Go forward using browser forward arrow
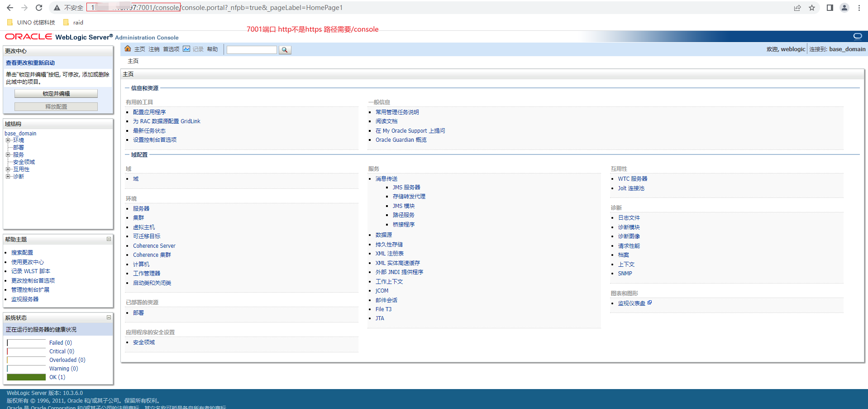Image resolution: width=868 pixels, height=409 pixels. (24, 8)
